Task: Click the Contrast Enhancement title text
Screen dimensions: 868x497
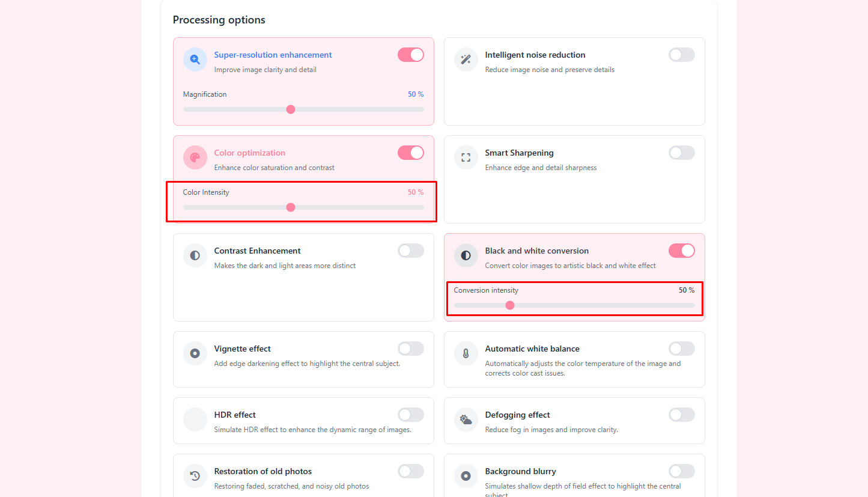Action: tap(257, 251)
